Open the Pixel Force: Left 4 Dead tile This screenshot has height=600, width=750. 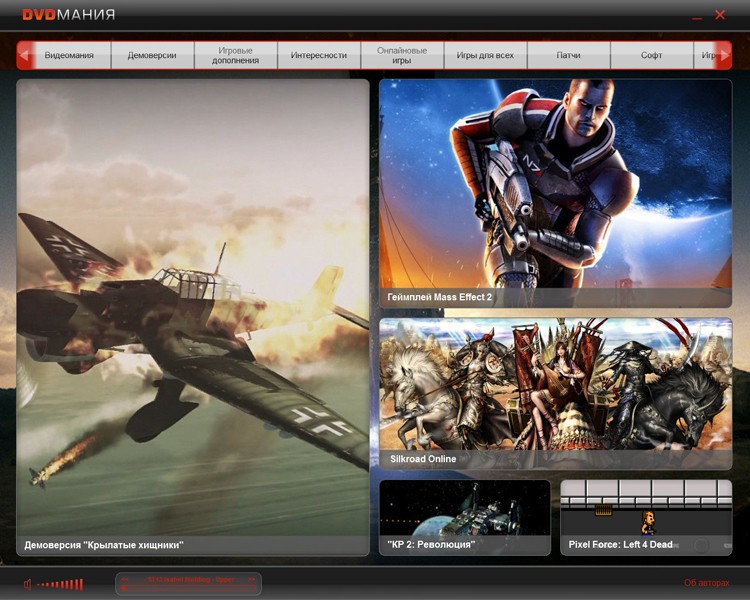(x=646, y=517)
